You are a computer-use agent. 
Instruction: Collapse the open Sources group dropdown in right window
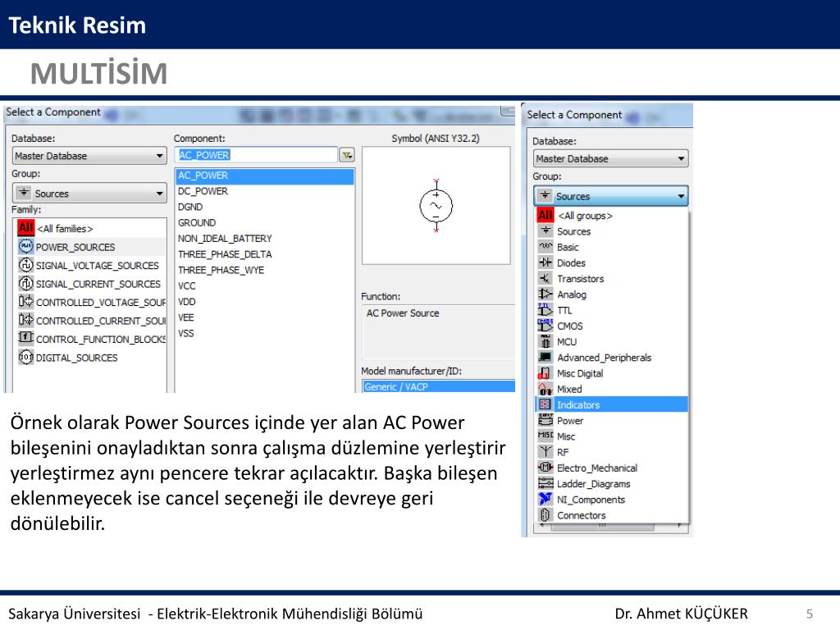pos(610,196)
